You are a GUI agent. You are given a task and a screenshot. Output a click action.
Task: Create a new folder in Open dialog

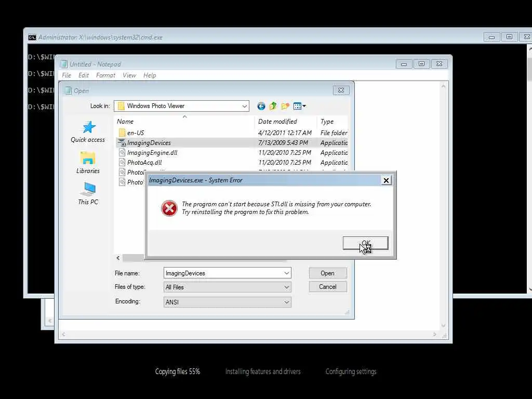coord(285,106)
